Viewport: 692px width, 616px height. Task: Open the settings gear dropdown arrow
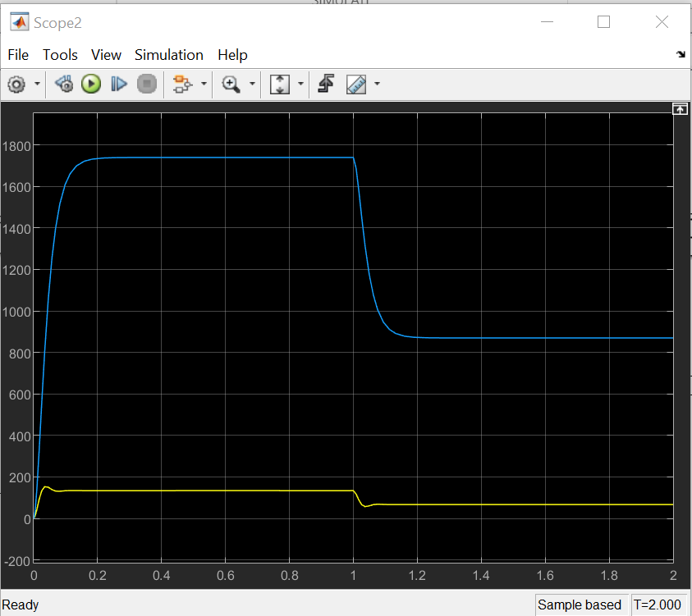pyautogui.click(x=36, y=84)
